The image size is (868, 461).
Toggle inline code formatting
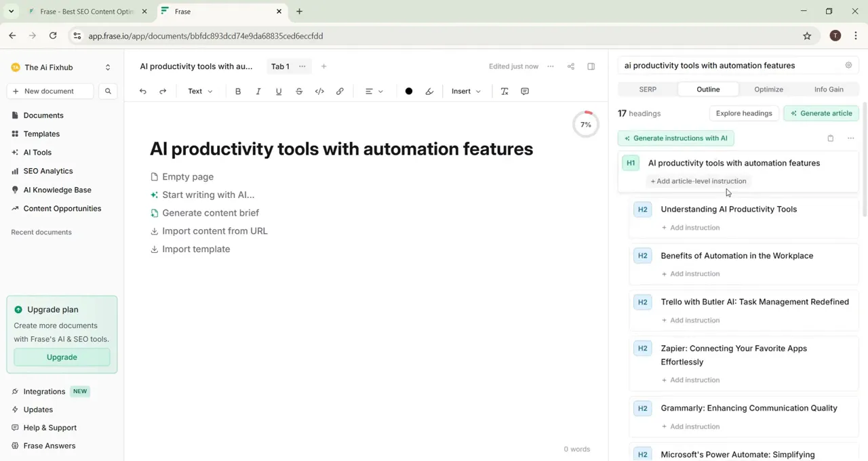pyautogui.click(x=319, y=92)
